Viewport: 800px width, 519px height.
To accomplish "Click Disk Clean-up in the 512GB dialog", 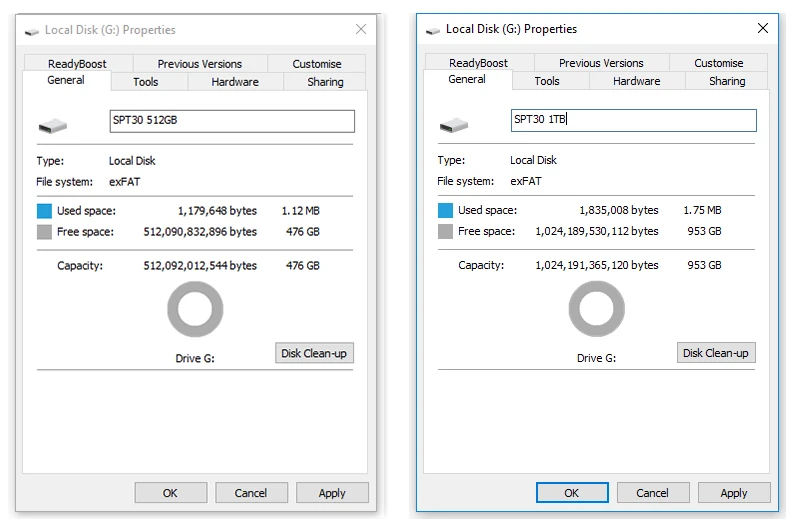I will [x=314, y=353].
